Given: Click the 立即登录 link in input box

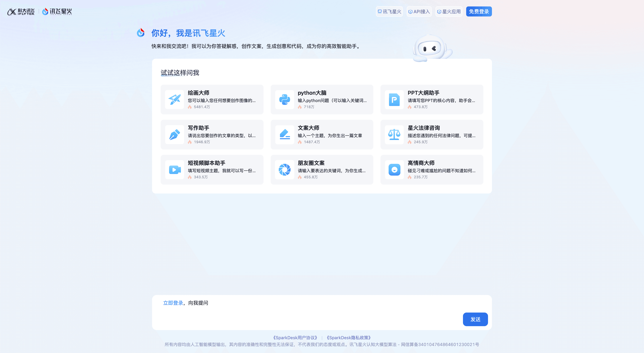Looking at the screenshot, I should [173, 303].
